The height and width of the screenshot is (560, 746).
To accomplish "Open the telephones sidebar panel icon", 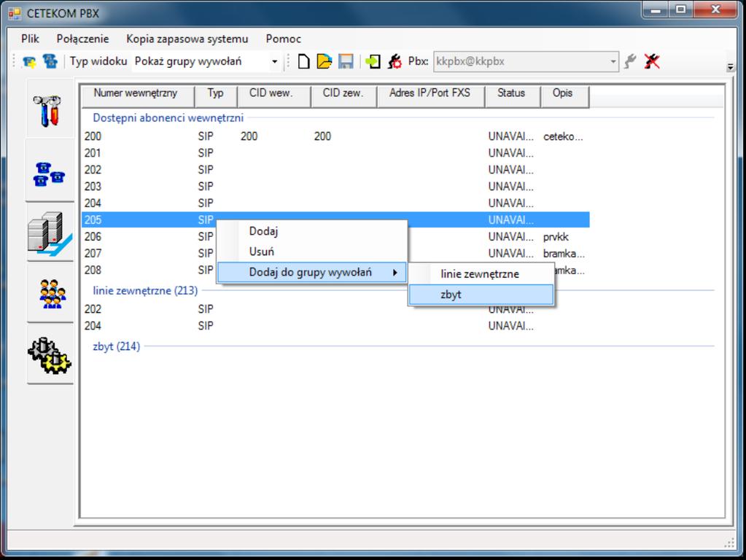I will 49,174.
